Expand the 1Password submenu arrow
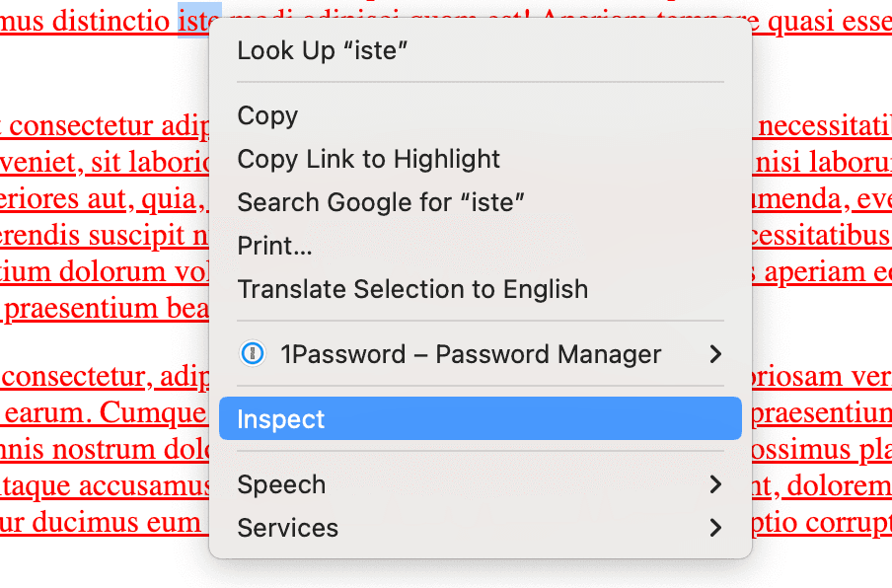892x588 pixels. point(717,354)
